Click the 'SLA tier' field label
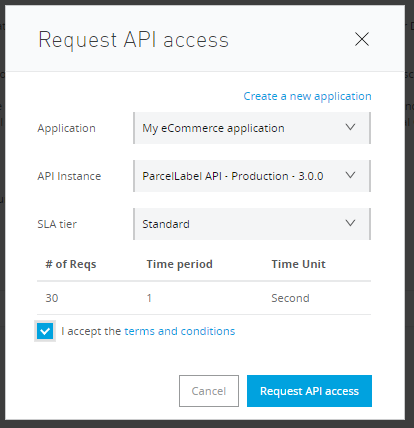The height and width of the screenshot is (428, 414). 57,224
